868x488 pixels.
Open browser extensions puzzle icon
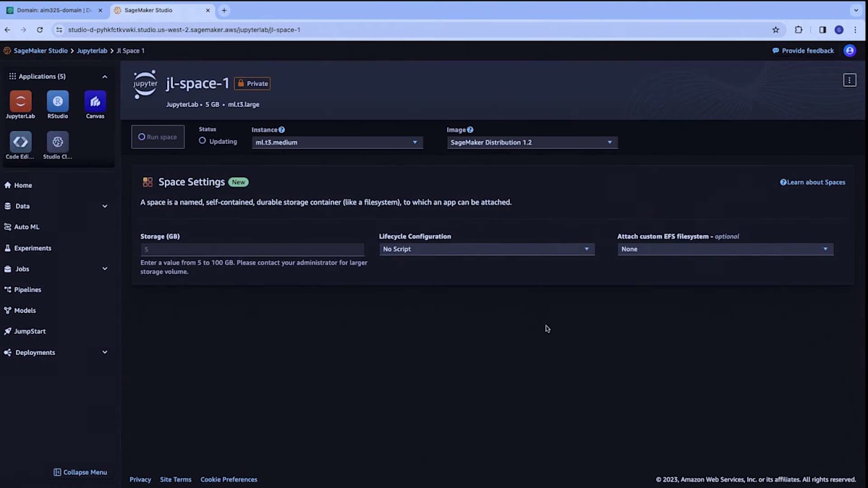[799, 30]
